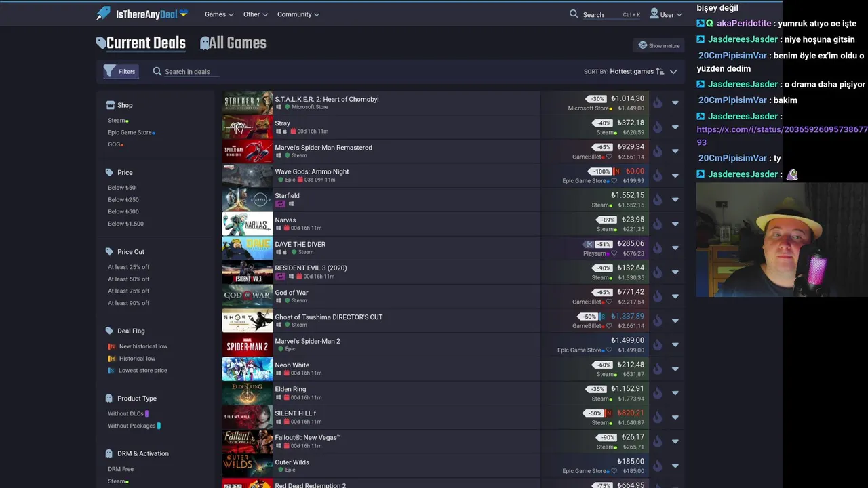Image resolution: width=868 pixels, height=488 pixels.
Task: Toggle the Without DLCs filter
Action: [x=128, y=414]
